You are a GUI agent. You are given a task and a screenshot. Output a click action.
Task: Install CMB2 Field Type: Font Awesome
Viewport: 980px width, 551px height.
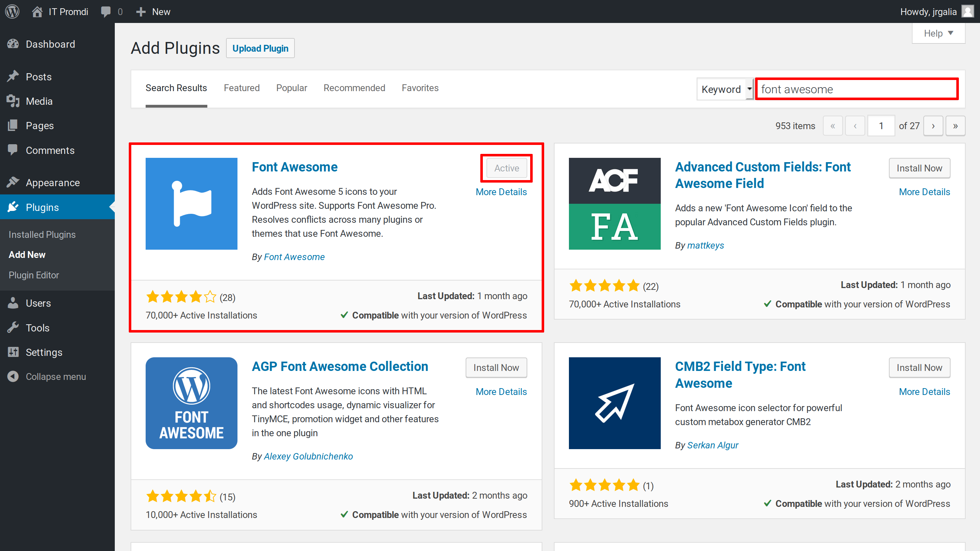pos(919,368)
